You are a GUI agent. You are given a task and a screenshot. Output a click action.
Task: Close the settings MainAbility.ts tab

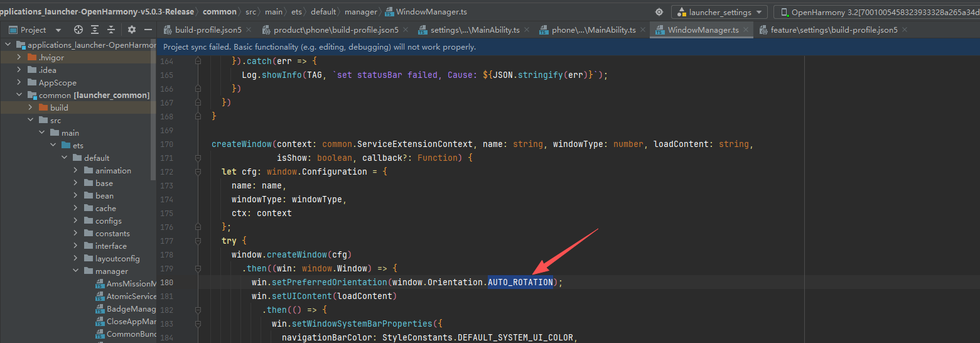527,30
